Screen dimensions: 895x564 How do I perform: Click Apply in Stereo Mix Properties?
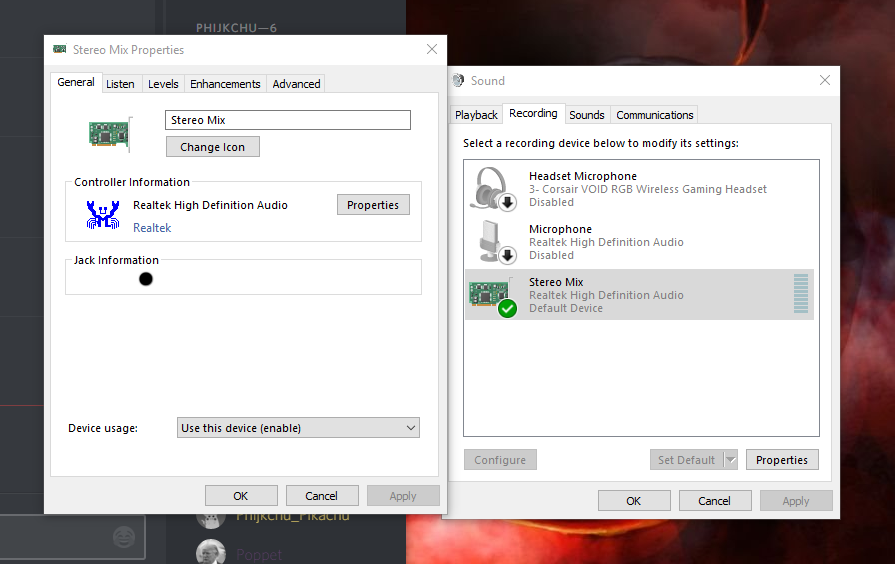[403, 495]
